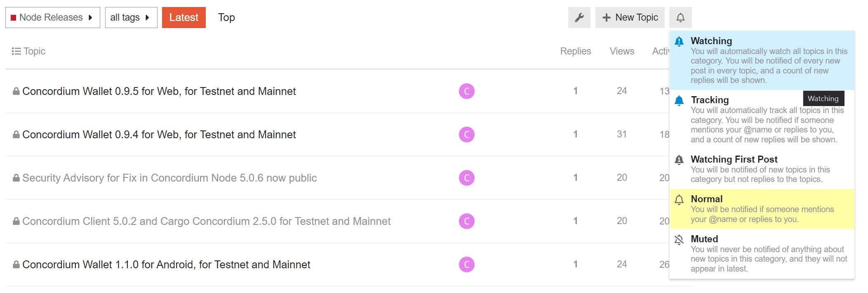Open Concordium Wallet 0.9.5 for Web topic
Image resolution: width=868 pixels, height=293 pixels.
pyautogui.click(x=159, y=91)
